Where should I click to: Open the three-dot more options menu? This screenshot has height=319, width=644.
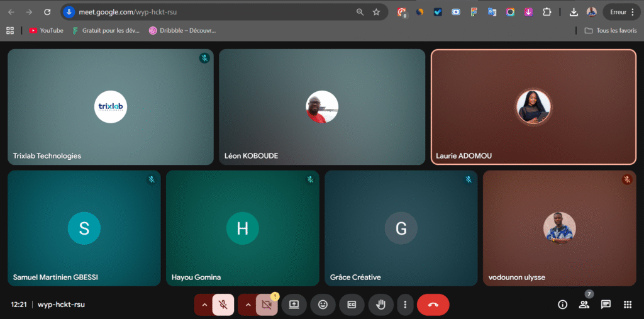405,305
